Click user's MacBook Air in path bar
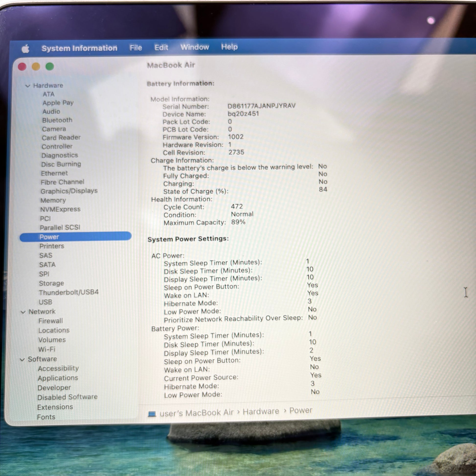The width and height of the screenshot is (476, 476). pos(196,413)
